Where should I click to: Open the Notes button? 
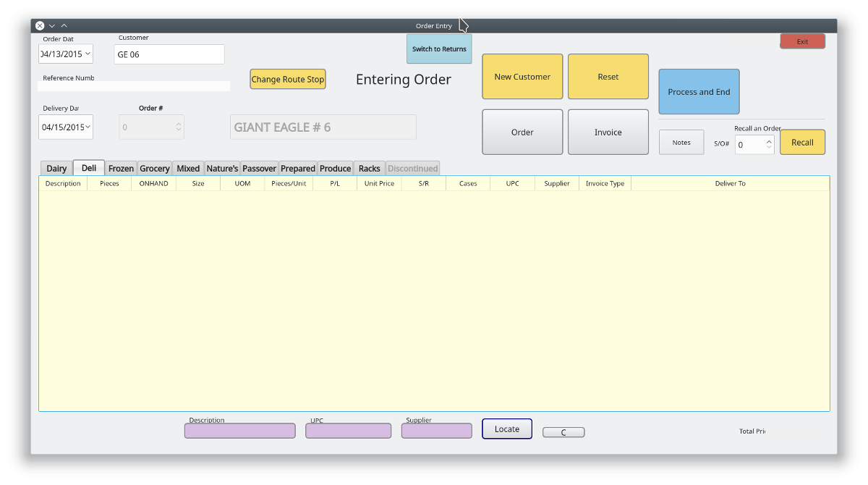coord(681,142)
